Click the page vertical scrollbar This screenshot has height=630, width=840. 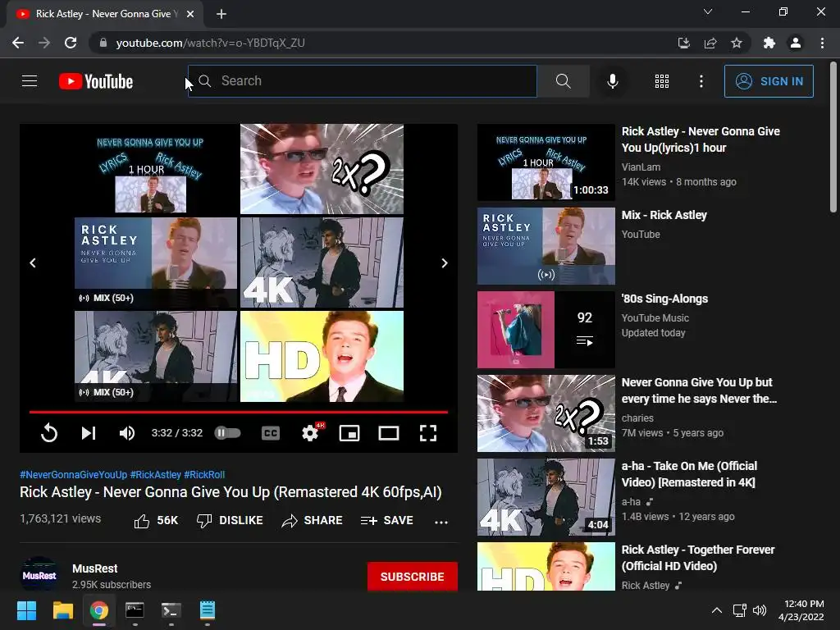[833, 137]
